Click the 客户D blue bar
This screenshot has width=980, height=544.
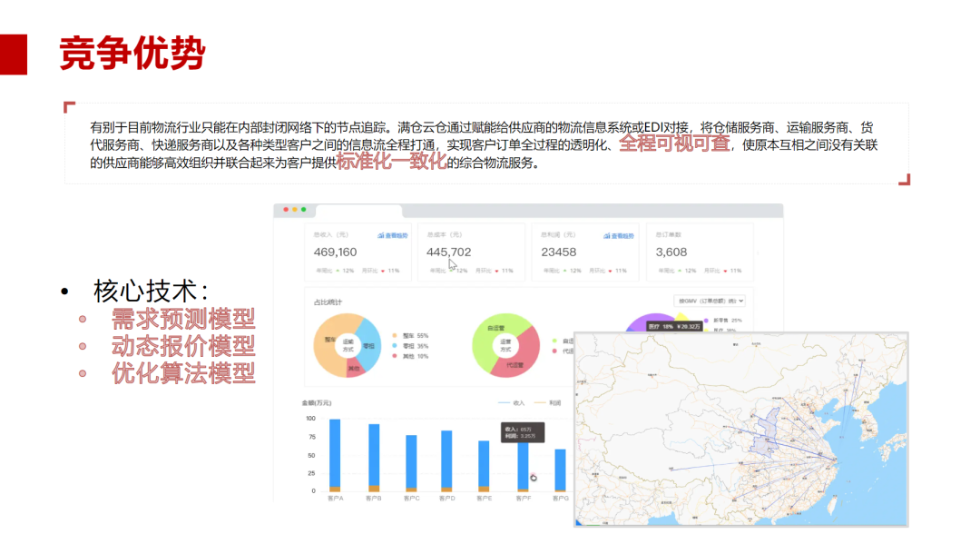(446, 459)
